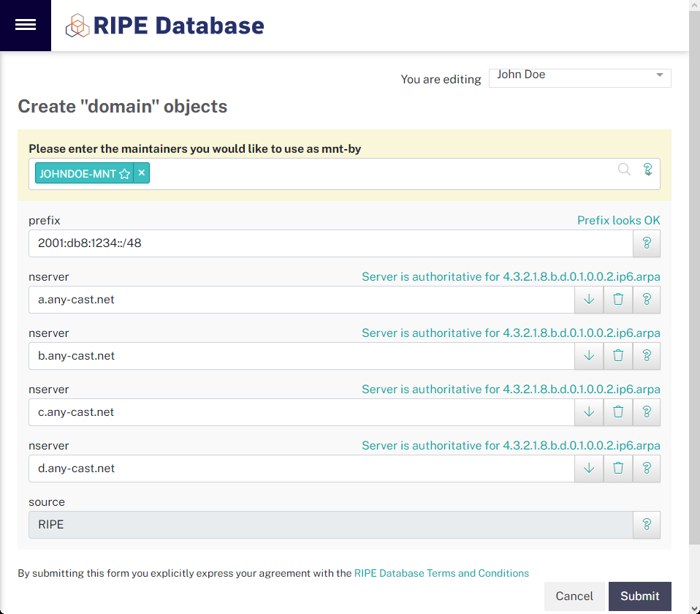
Task: Click into the maintainers input field
Action: (x=344, y=174)
